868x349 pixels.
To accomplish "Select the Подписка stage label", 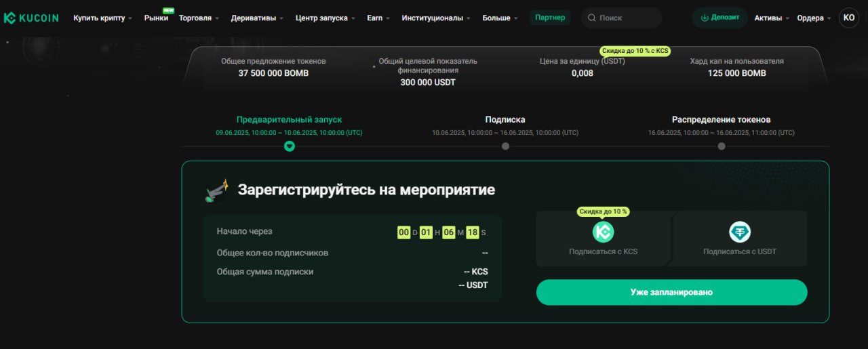I will 505,119.
